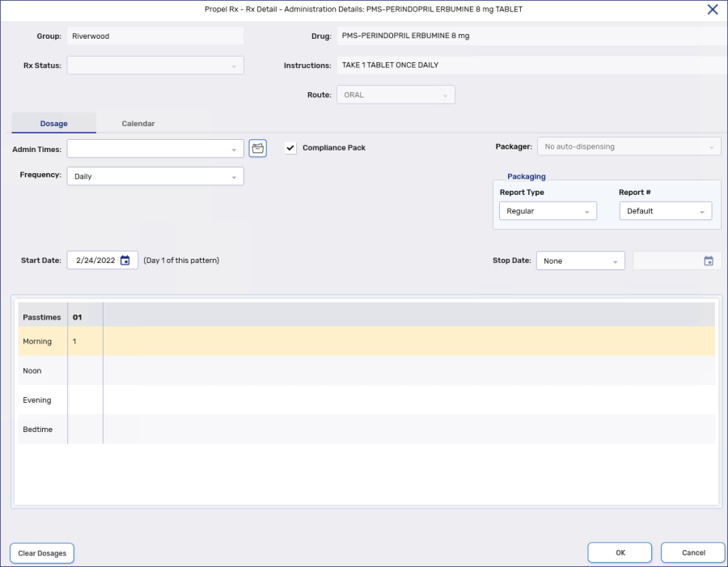The width and height of the screenshot is (728, 567).
Task: Open the Stop Date calendar picker icon
Action: tap(708, 260)
